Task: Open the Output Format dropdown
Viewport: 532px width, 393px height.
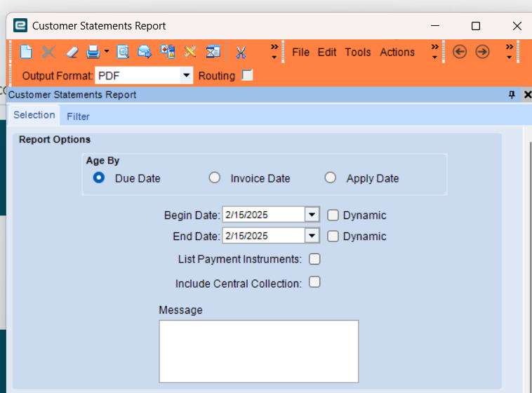Action: pyautogui.click(x=186, y=75)
